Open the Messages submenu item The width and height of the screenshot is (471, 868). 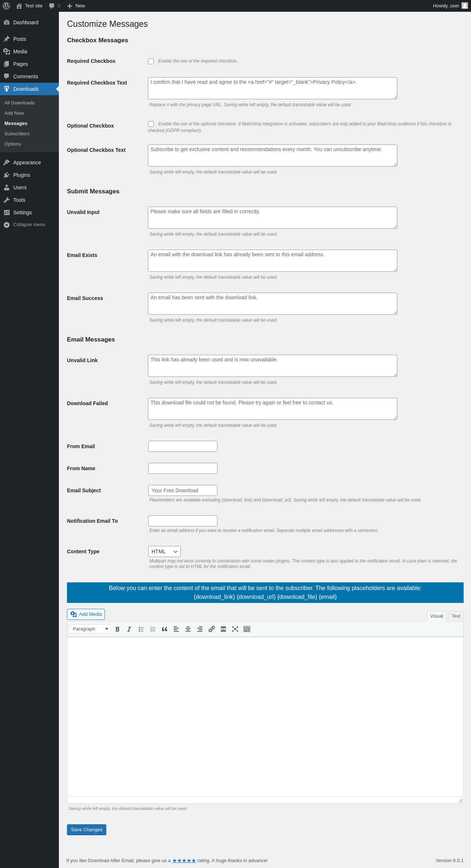point(29,124)
